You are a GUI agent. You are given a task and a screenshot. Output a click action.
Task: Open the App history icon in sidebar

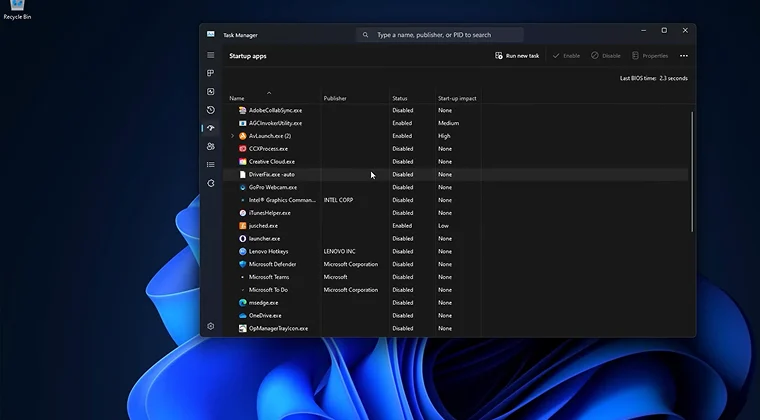210,110
